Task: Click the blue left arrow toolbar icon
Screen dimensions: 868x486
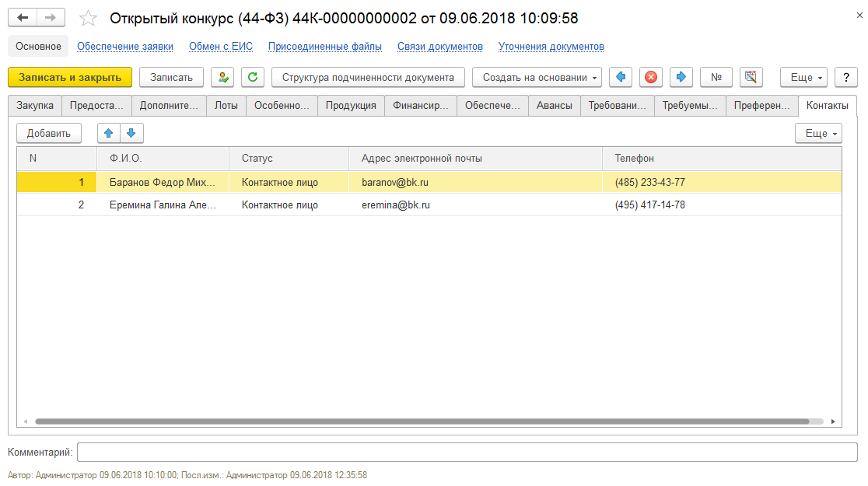Action: [x=621, y=78]
